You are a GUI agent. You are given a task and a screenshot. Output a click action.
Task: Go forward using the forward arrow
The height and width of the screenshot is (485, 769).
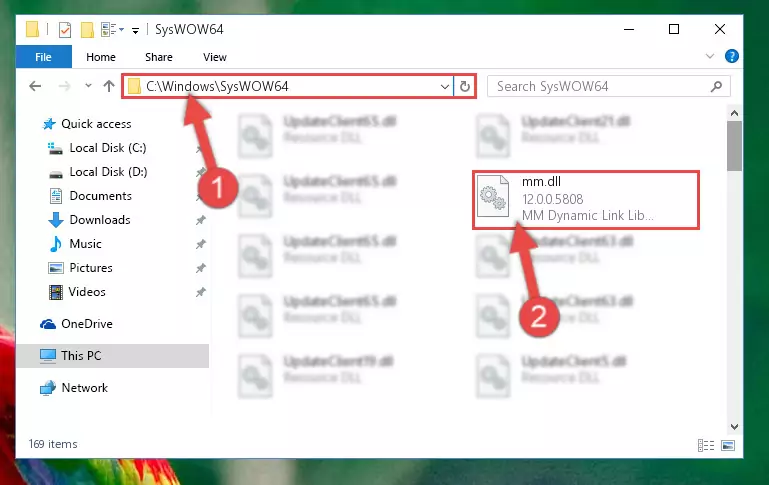(64, 86)
